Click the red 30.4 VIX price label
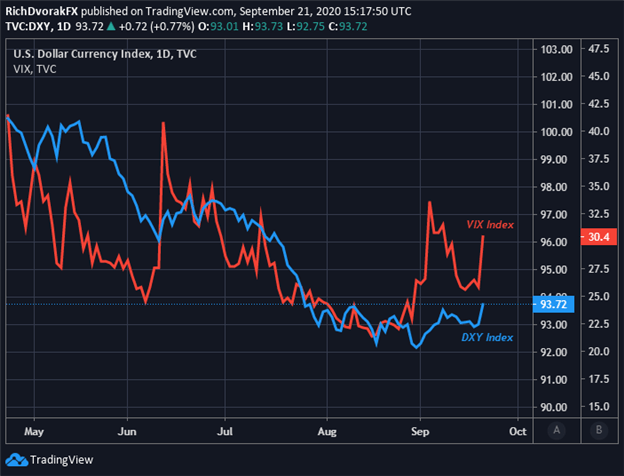 pyautogui.click(x=599, y=237)
